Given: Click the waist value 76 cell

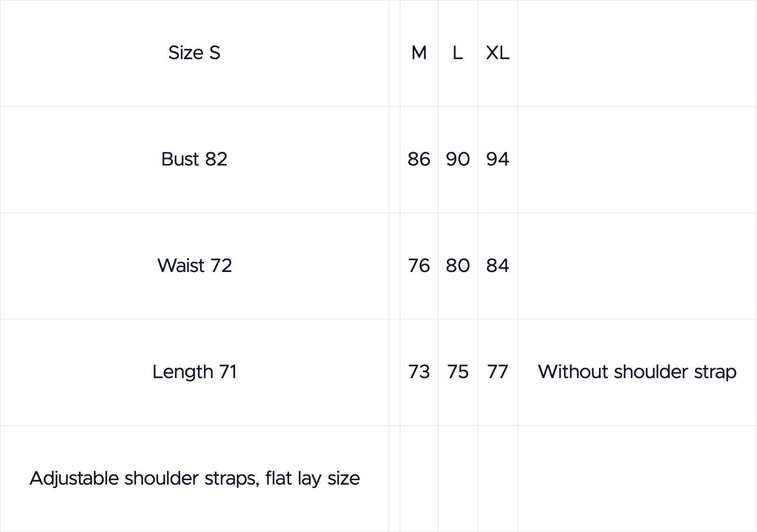Looking at the screenshot, I should [x=419, y=266].
